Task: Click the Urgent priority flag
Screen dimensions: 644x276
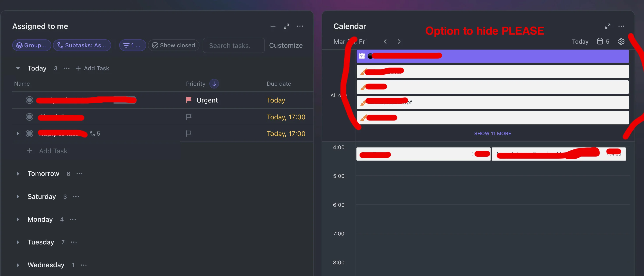Action: (x=189, y=100)
